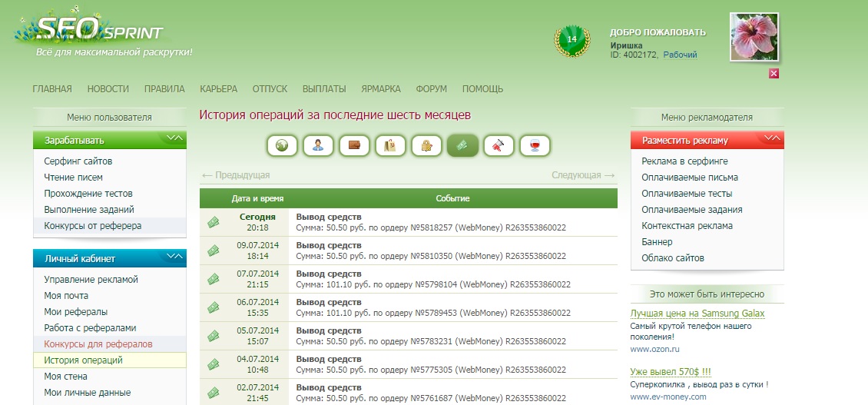Open Оплачиваемые тесты
This screenshot has width=868, height=405.
coord(687,194)
